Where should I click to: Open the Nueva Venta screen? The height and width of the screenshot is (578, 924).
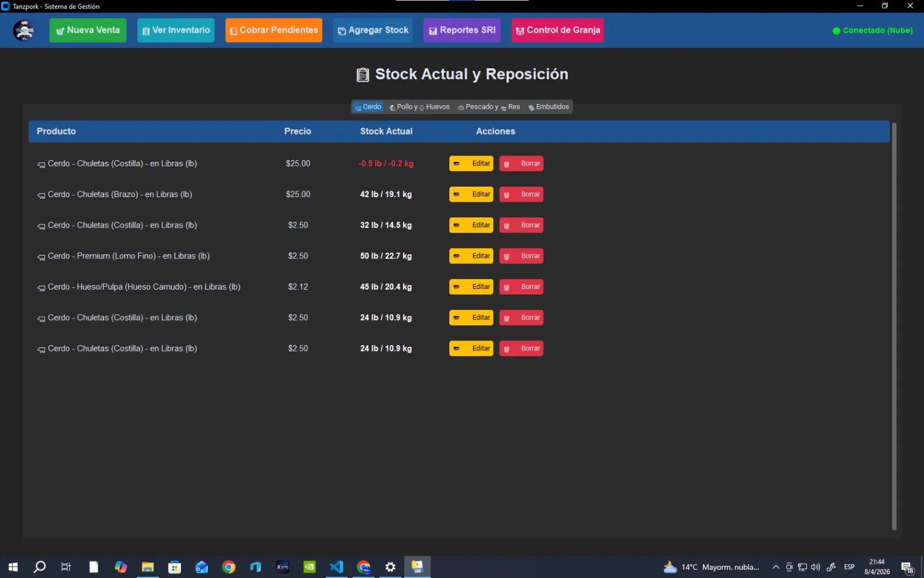click(88, 30)
